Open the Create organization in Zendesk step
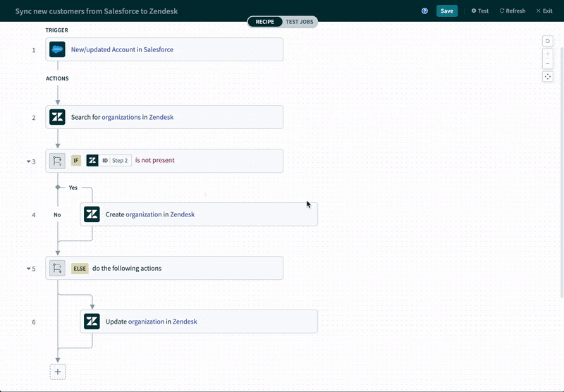 [x=199, y=214]
